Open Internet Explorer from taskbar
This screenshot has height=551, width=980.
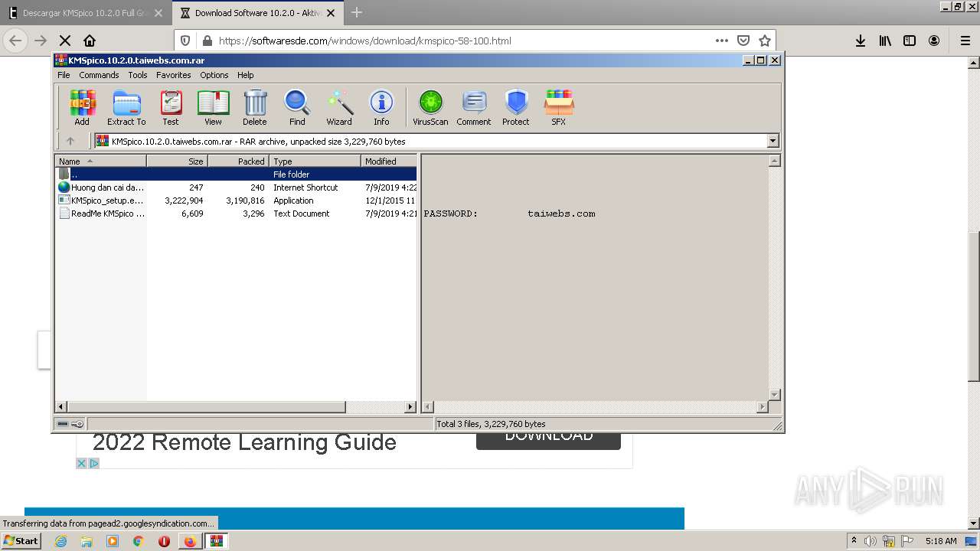click(x=60, y=541)
